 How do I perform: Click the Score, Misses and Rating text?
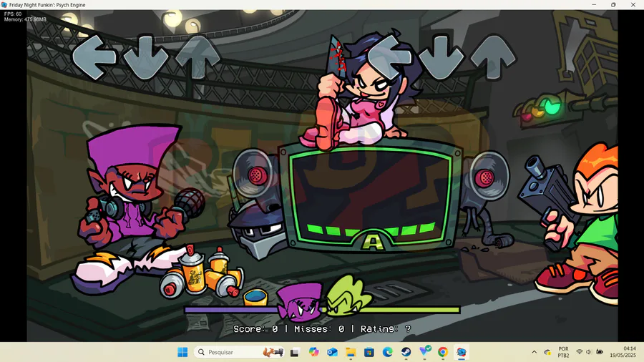322,329
